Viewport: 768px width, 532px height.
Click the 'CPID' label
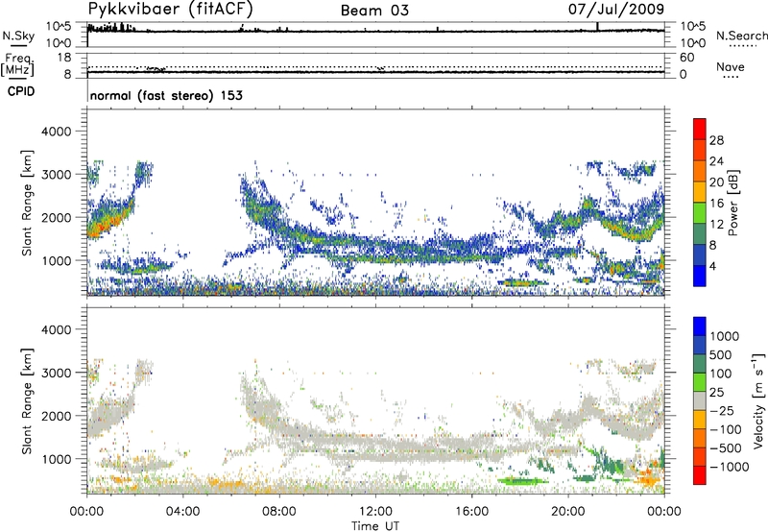point(21,91)
